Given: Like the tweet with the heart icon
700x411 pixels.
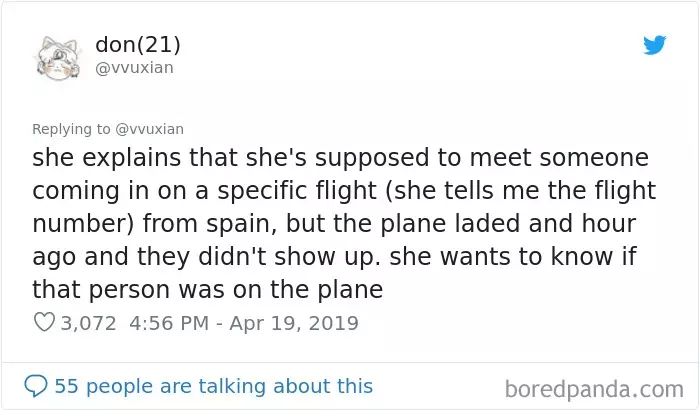Looking at the screenshot, I should coord(44,322).
